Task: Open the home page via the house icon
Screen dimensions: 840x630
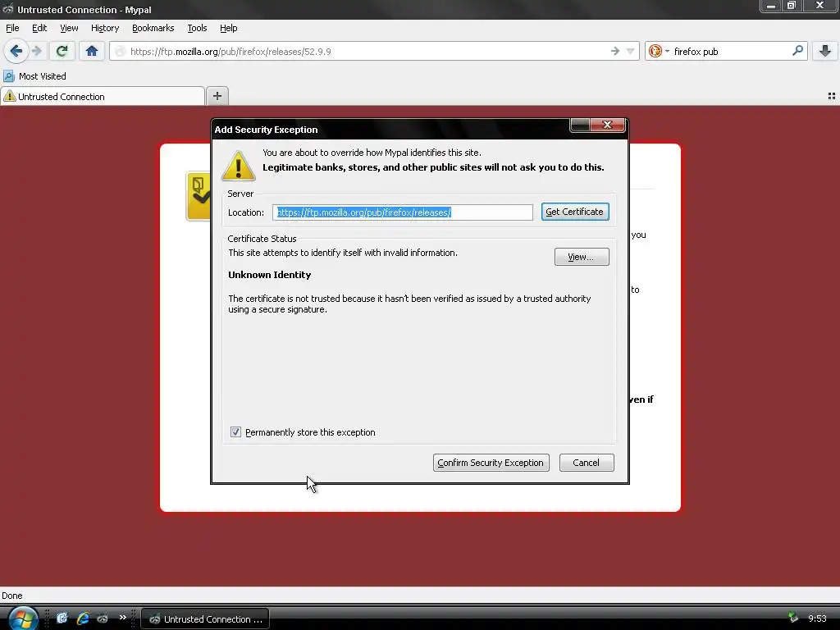Action: [92, 52]
